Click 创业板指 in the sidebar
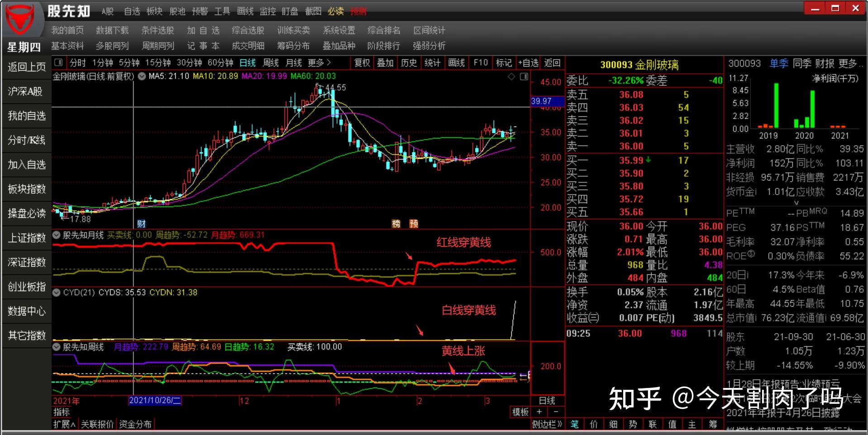The height and width of the screenshot is (435, 868). coord(27,287)
